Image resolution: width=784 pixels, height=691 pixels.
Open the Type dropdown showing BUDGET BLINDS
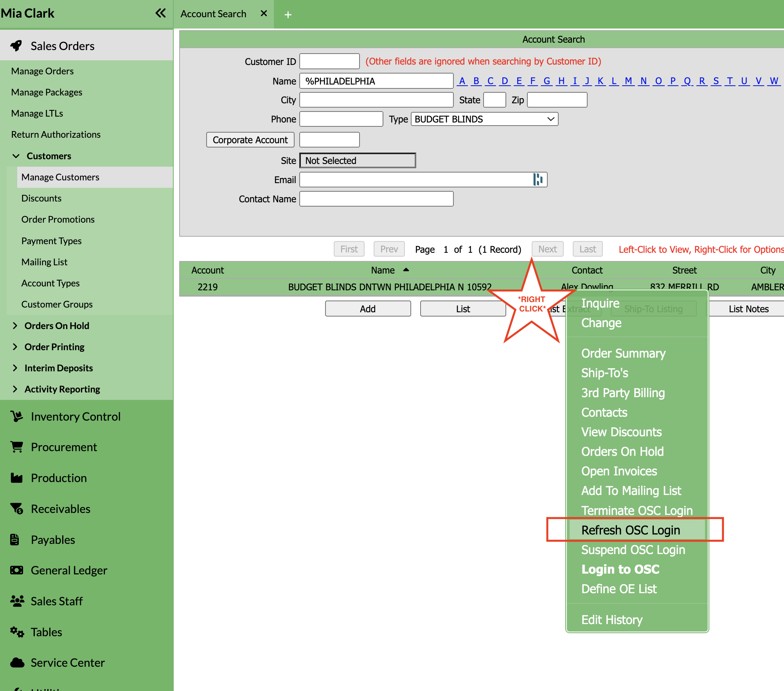pyautogui.click(x=484, y=119)
